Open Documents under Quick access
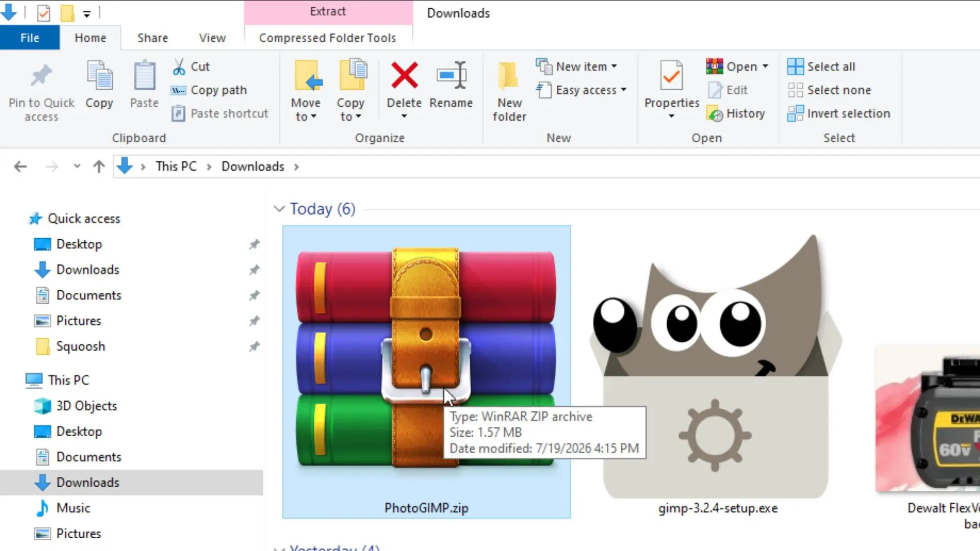 click(89, 295)
